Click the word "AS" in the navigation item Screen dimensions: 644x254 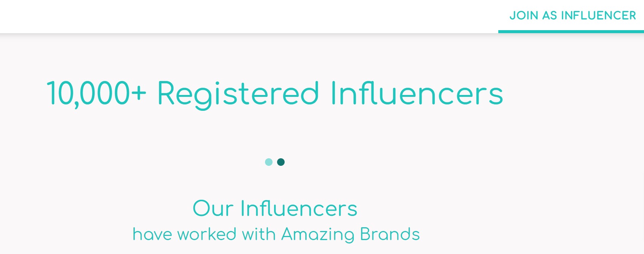click(550, 15)
